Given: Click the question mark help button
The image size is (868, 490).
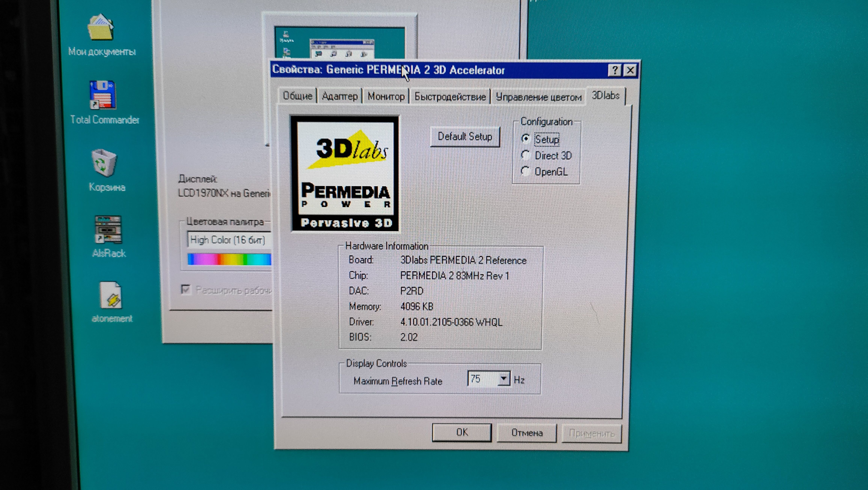Looking at the screenshot, I should tap(614, 70).
